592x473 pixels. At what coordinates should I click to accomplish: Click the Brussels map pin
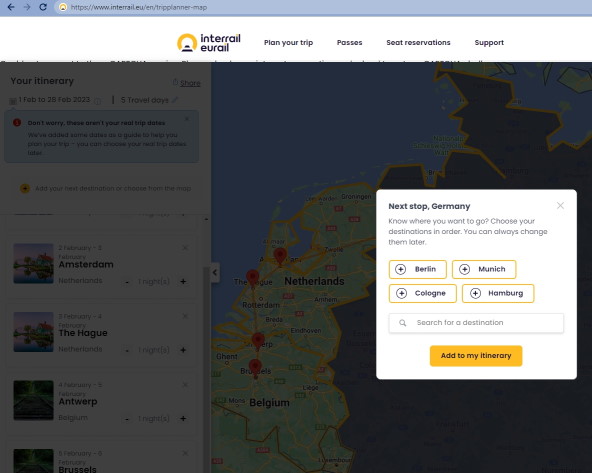pyautogui.click(x=255, y=367)
